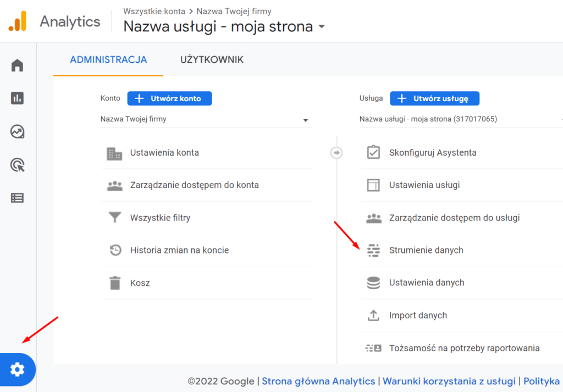Open the Explore icon in sidebar
Image resolution: width=563 pixels, height=392 pixels.
coord(17,132)
